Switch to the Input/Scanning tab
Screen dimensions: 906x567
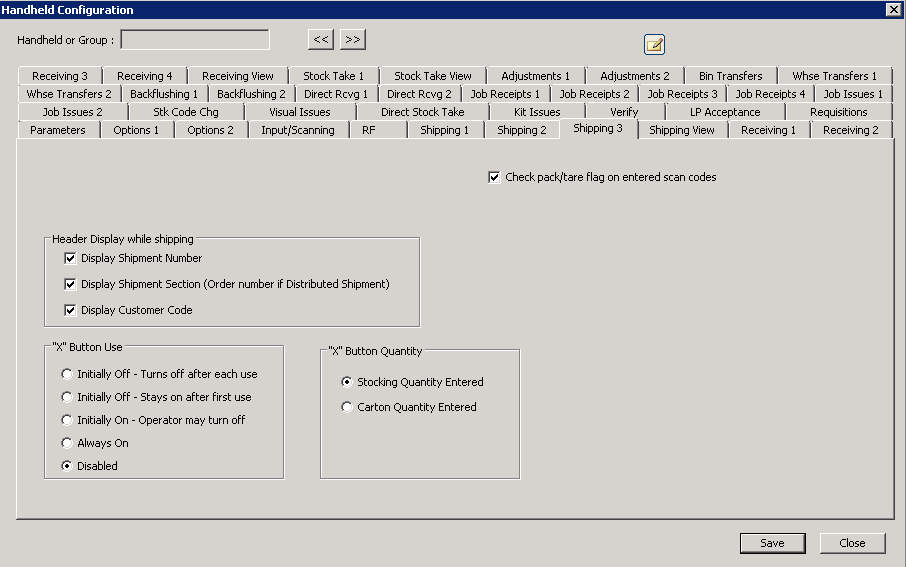(x=297, y=130)
